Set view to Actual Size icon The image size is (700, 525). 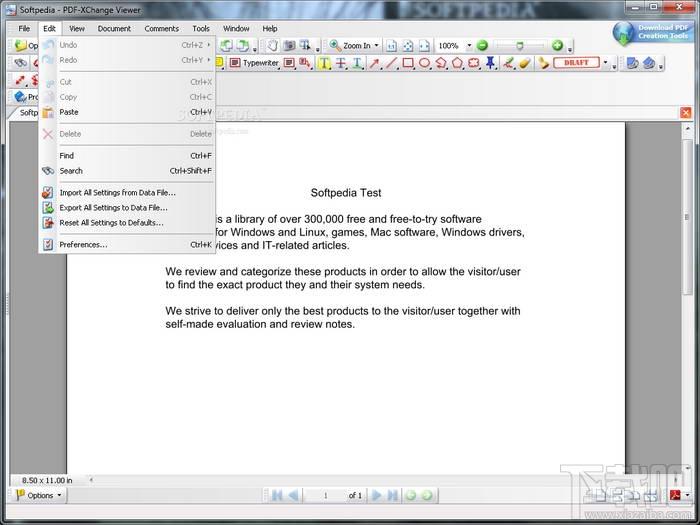[x=391, y=46]
